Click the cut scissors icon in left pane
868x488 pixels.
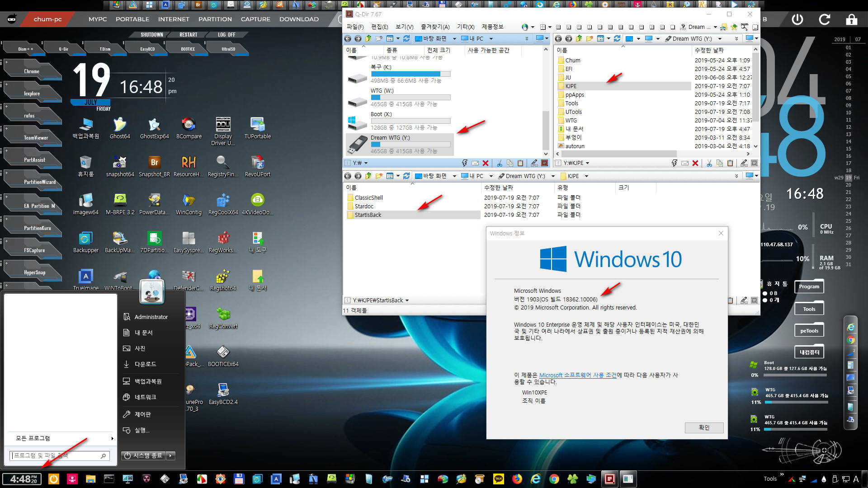click(500, 163)
